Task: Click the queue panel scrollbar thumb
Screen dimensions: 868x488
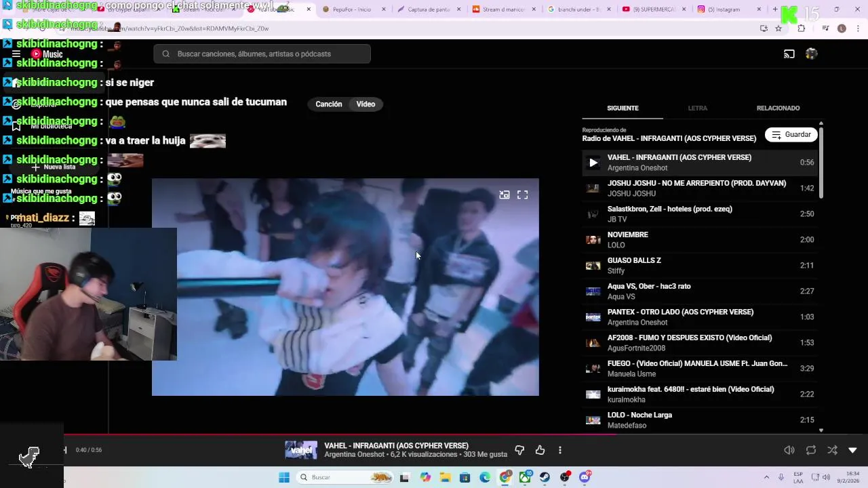Action: tap(821, 162)
